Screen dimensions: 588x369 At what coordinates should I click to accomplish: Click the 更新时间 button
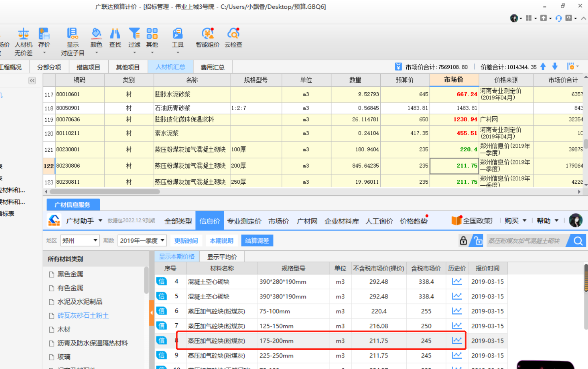(186, 240)
